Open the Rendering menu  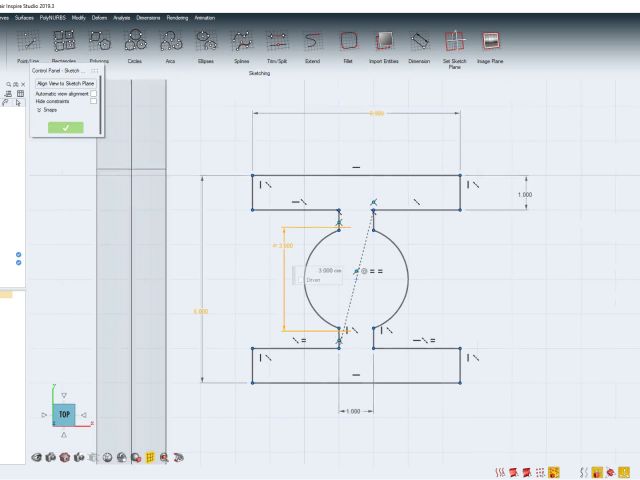(x=177, y=17)
